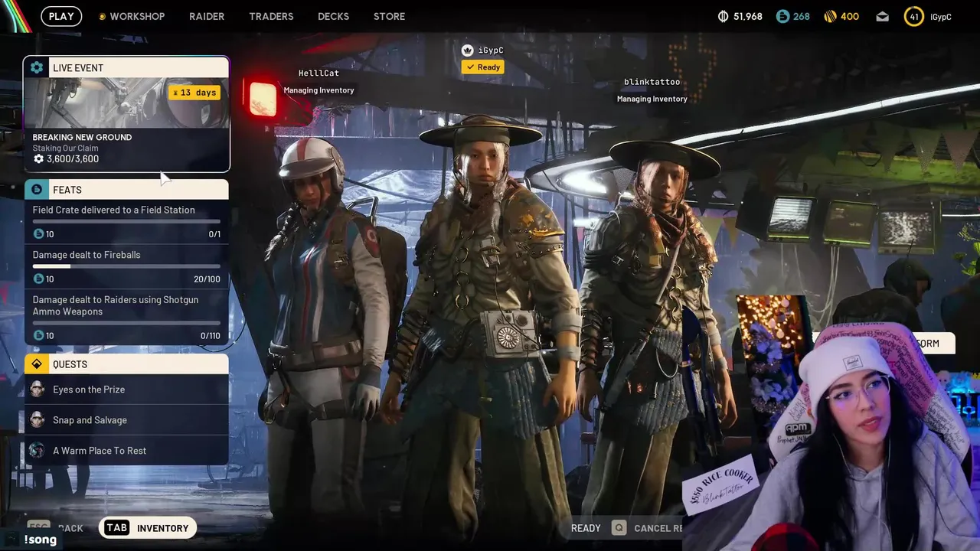Open the Breaking New Ground event thumbnail

tap(126, 102)
